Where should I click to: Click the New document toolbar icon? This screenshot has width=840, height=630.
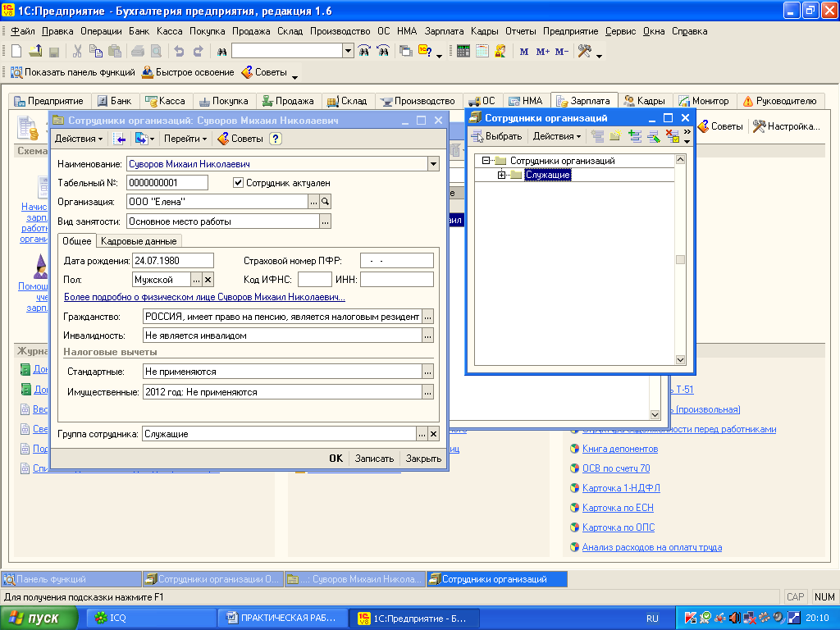16,52
